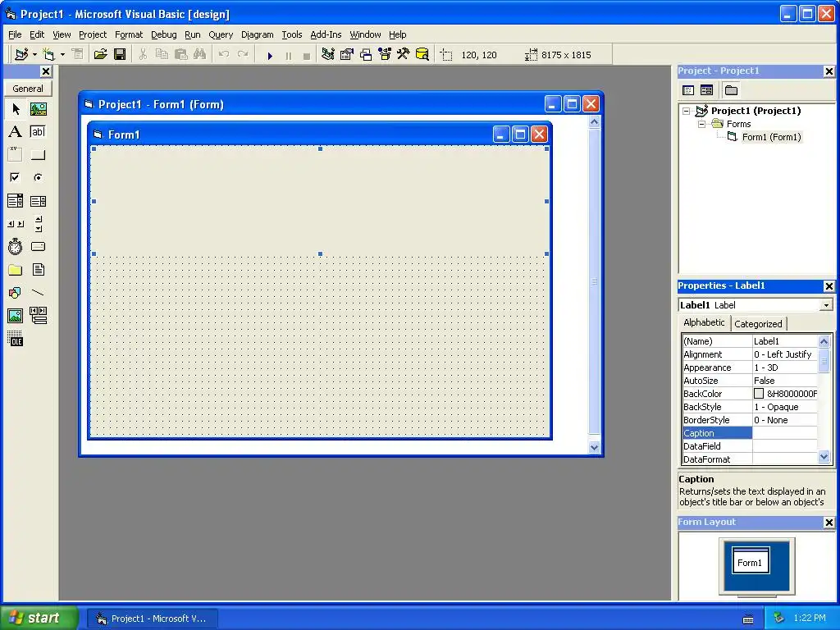
Task: Select the CheckBox control tool
Action: pos(16,177)
